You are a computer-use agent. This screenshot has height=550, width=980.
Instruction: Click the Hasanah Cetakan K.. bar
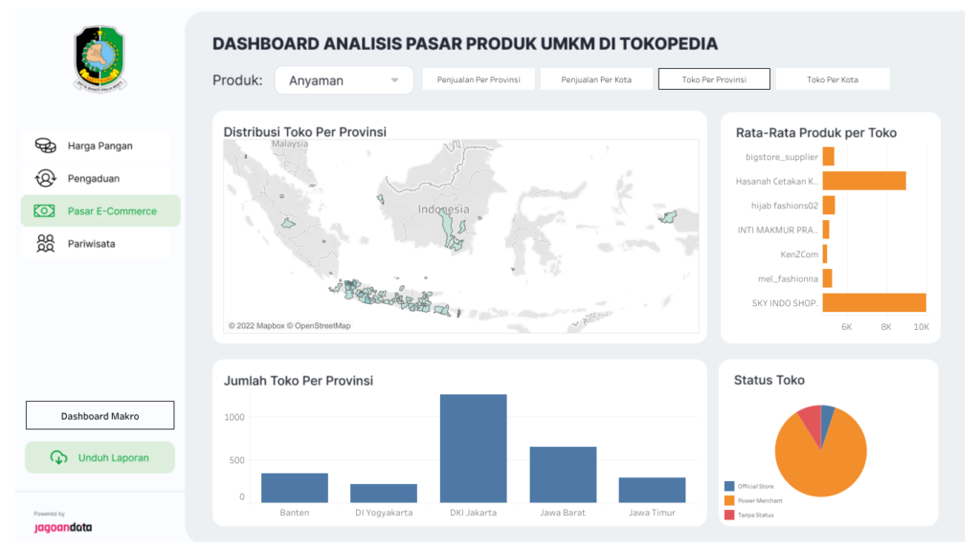click(864, 181)
